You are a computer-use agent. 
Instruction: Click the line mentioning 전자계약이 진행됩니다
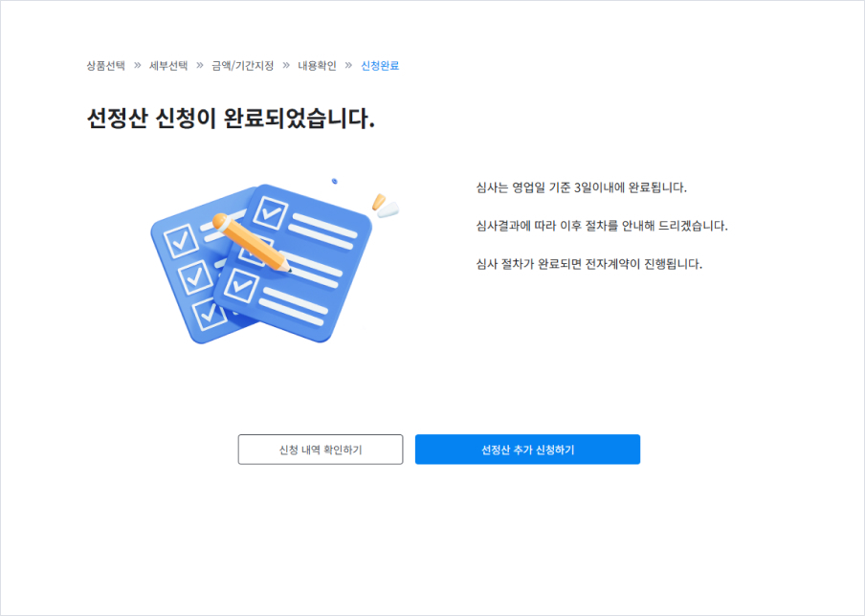589,264
